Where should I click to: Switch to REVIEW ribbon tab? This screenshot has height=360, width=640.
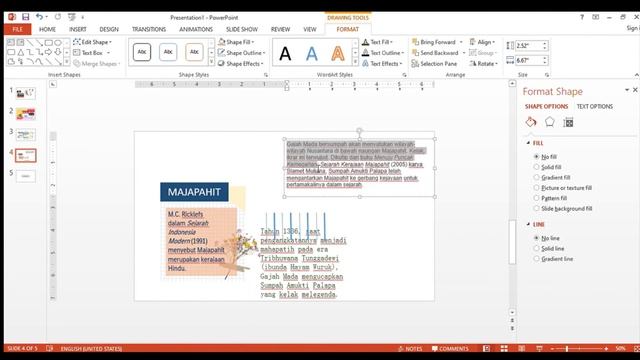point(280,29)
